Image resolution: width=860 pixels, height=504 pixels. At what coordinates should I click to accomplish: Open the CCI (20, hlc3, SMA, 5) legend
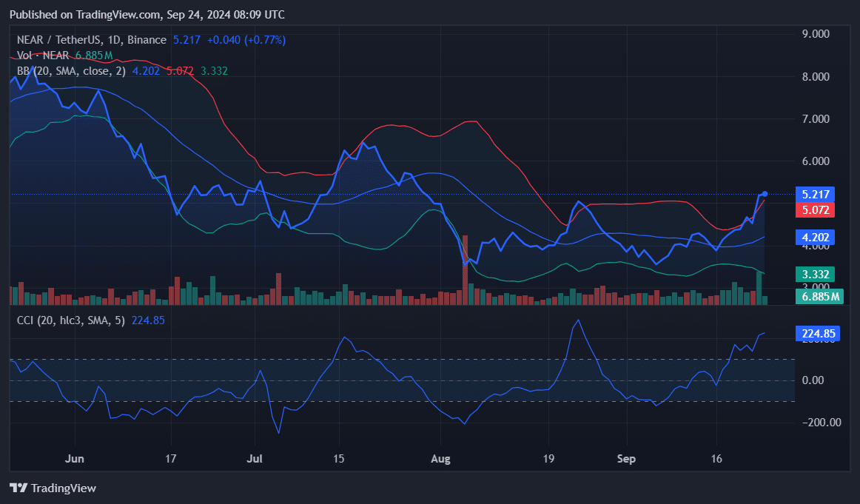point(70,320)
